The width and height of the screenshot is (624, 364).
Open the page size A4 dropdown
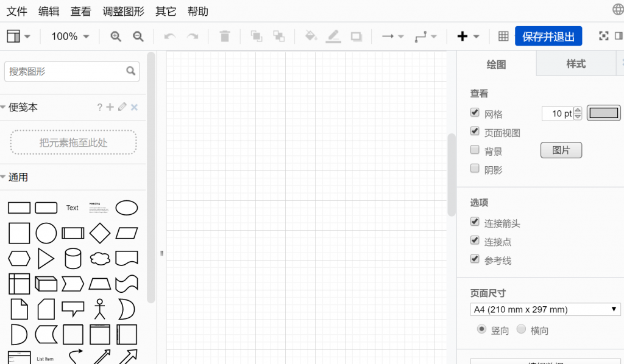[x=545, y=309]
